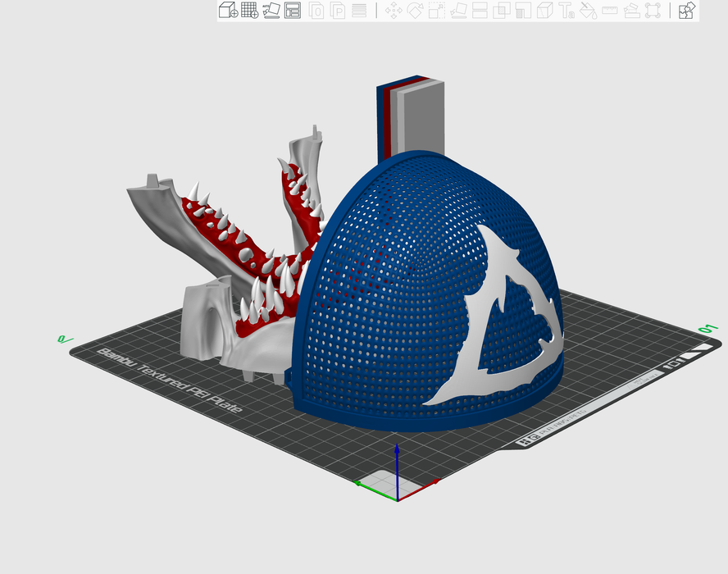The image size is (728, 574).
Task: Open the Variable layer height tool
Action: click(359, 11)
